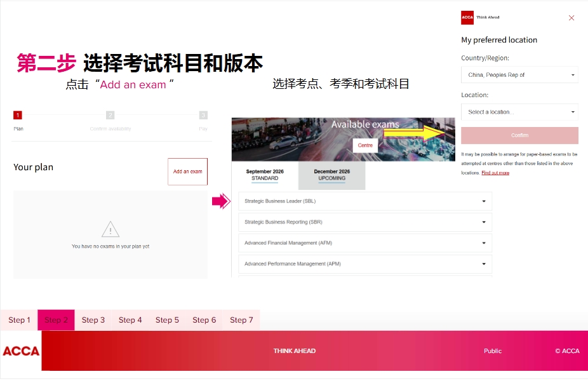Expand Strategic Business Leader (SBL)
588x381 pixels.
point(365,201)
